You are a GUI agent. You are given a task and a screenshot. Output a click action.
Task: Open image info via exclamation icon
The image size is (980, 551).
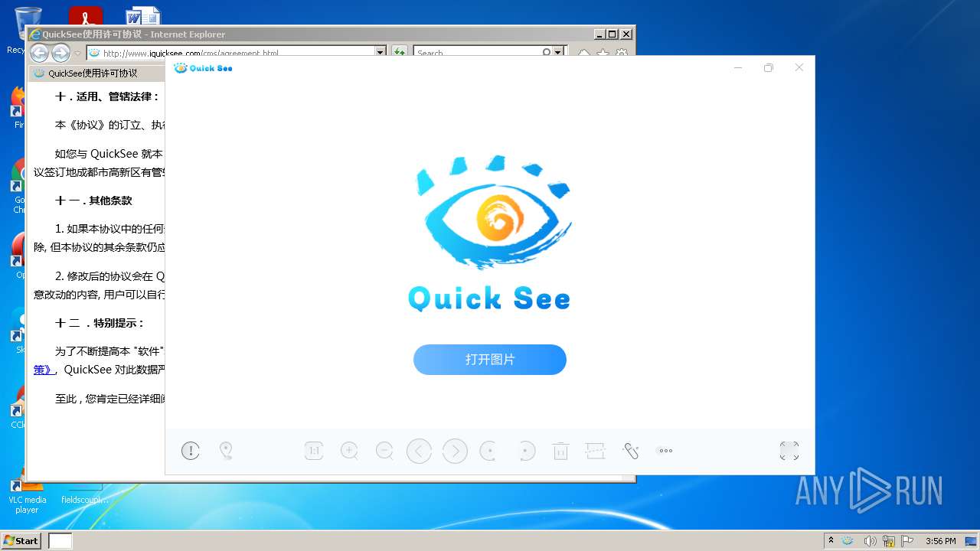191,452
